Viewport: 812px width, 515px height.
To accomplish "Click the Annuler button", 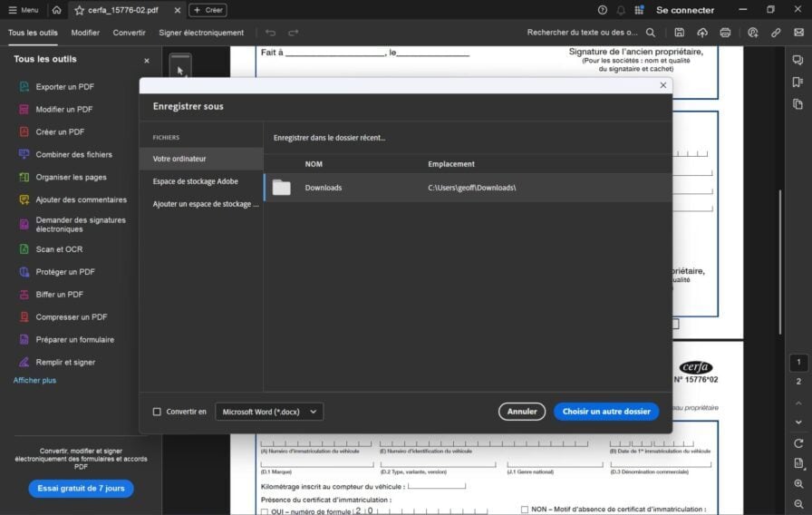I will tap(521, 412).
